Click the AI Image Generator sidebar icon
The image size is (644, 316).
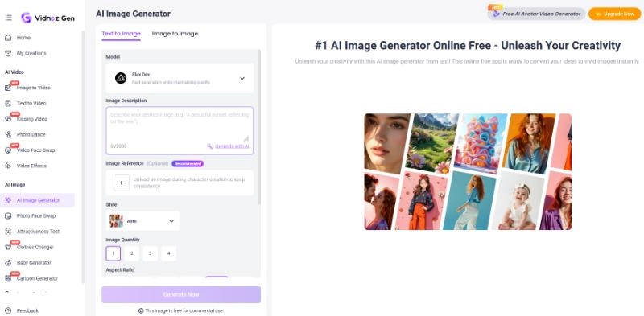click(8, 200)
